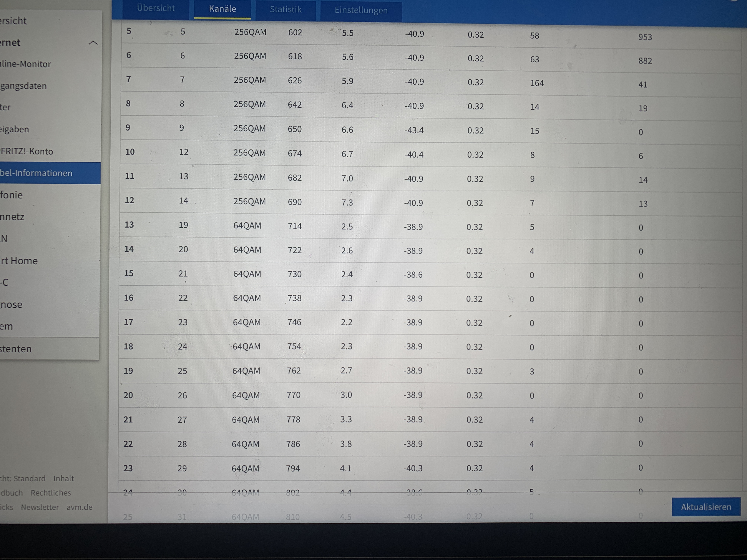Click the Aktualisieren button
The height and width of the screenshot is (560, 747).
coord(706,507)
